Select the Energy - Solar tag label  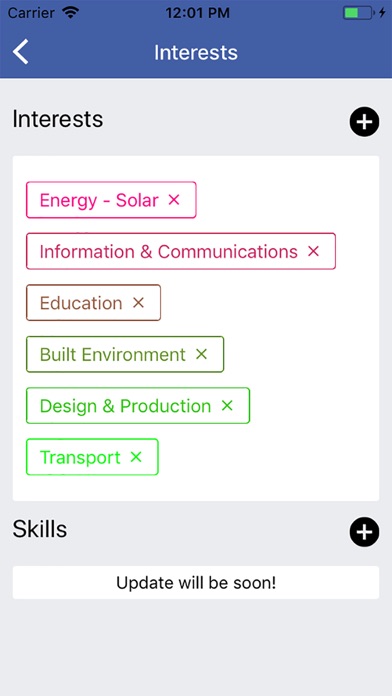(99, 200)
